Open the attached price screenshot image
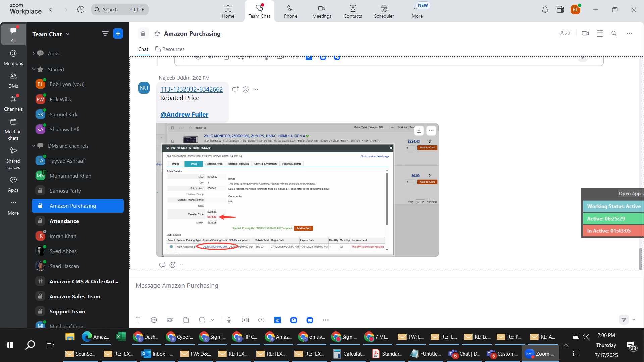Image resolution: width=644 pixels, height=362 pixels. [x=297, y=190]
